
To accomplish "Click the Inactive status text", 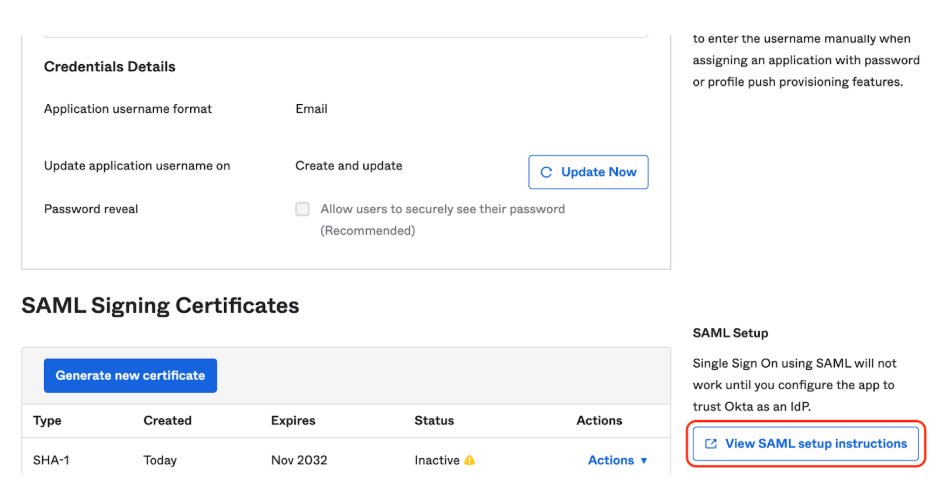I will click(x=437, y=461).
